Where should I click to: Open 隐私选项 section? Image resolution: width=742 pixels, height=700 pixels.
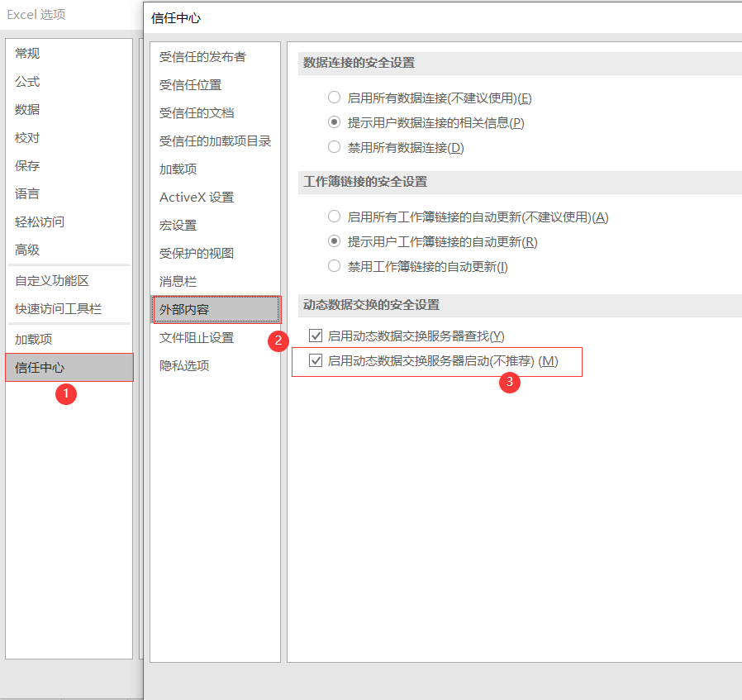(216, 365)
